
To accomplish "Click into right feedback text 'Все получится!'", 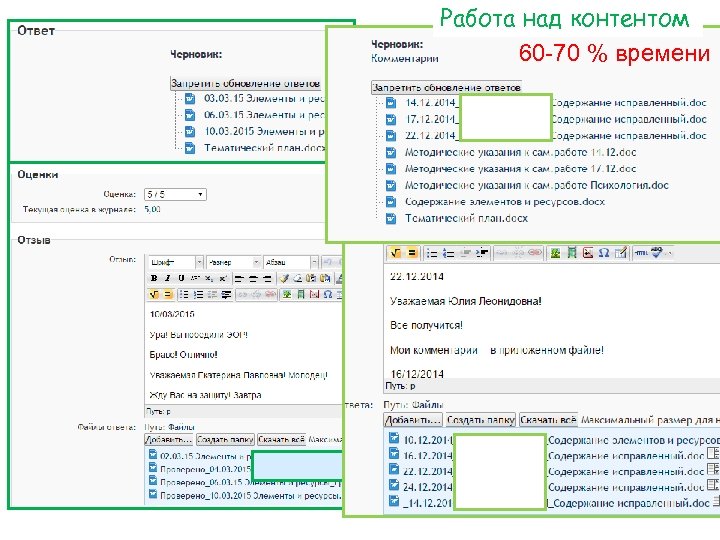I will (x=426, y=325).
